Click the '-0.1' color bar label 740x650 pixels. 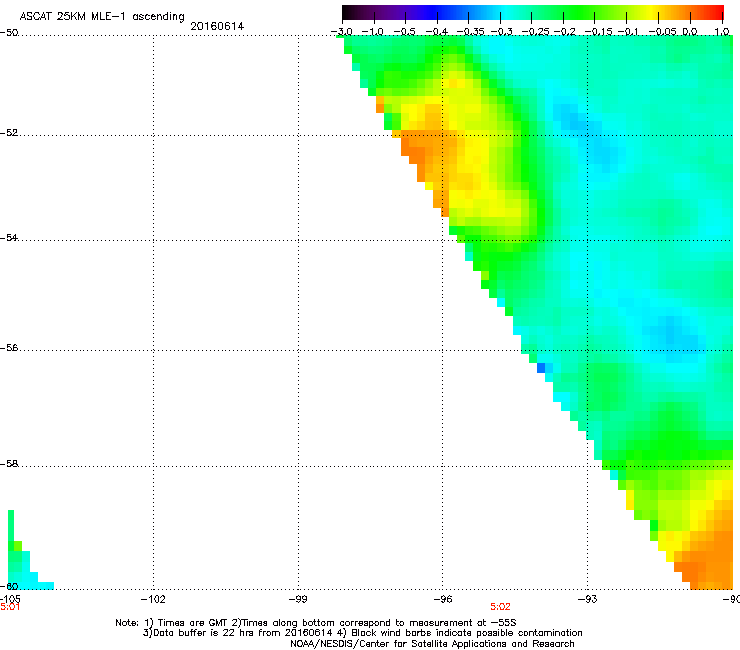(628, 31)
